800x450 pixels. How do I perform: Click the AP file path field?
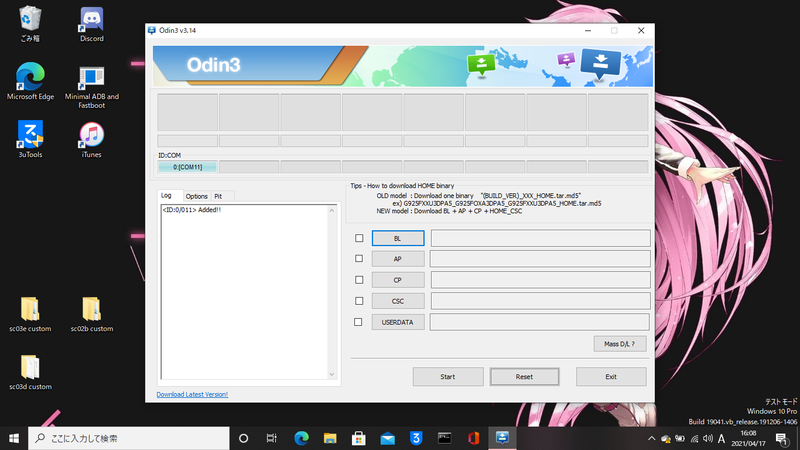click(540, 259)
